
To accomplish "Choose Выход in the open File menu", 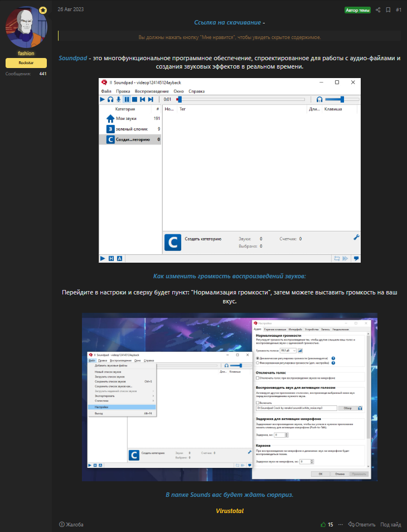I will [x=122, y=414].
